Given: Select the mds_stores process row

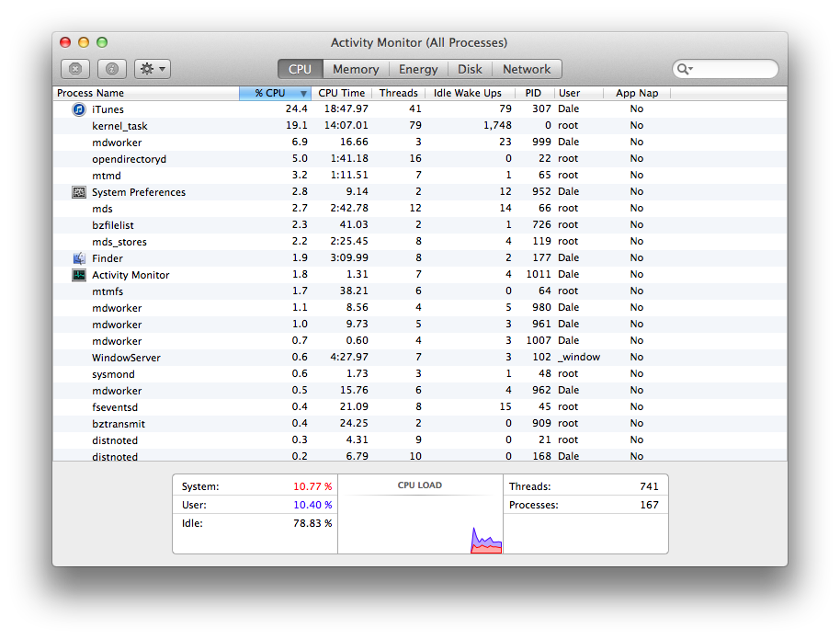Looking at the screenshot, I should [x=420, y=242].
